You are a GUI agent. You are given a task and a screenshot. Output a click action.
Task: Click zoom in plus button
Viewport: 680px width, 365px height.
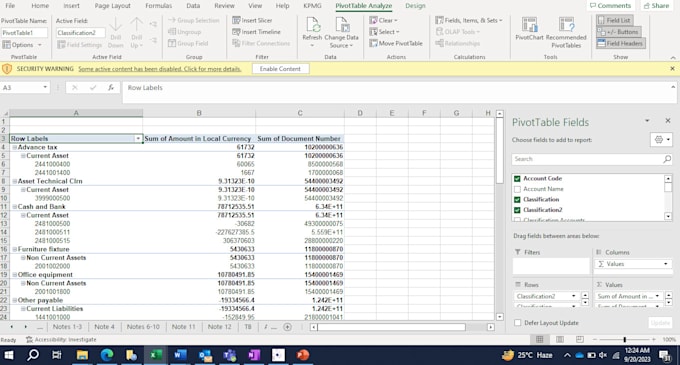click(654, 339)
